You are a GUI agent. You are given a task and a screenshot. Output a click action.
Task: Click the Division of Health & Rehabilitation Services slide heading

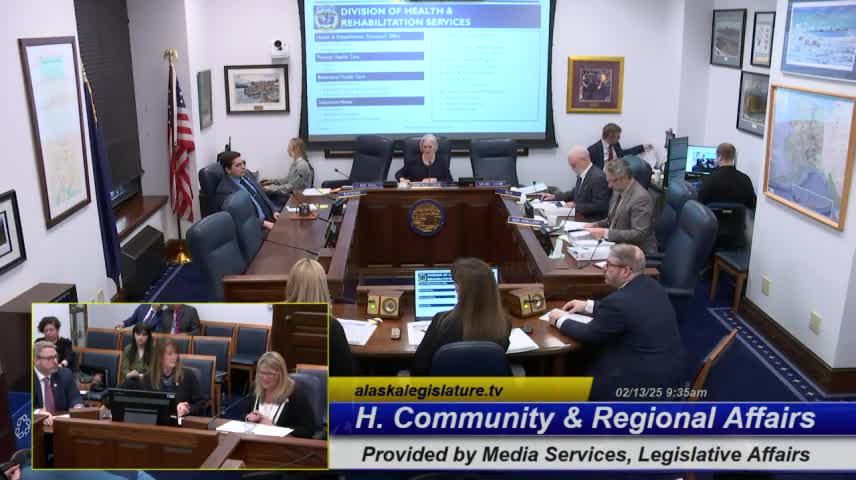tap(405, 17)
